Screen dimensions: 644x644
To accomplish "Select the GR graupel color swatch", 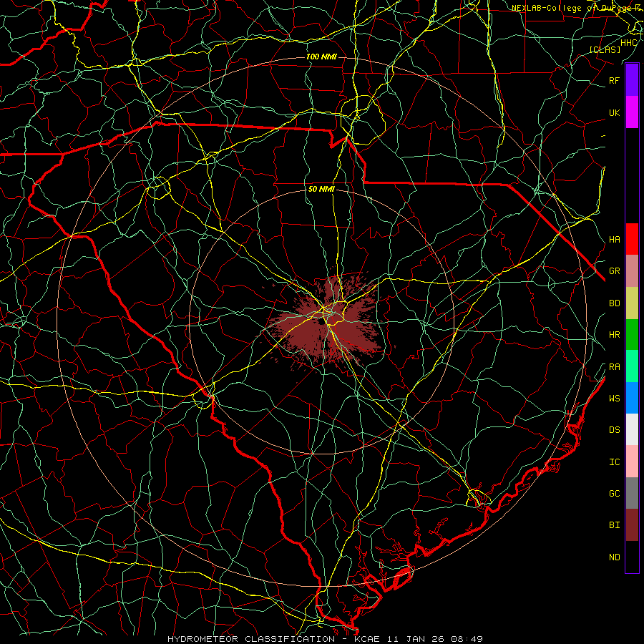I will click(632, 271).
